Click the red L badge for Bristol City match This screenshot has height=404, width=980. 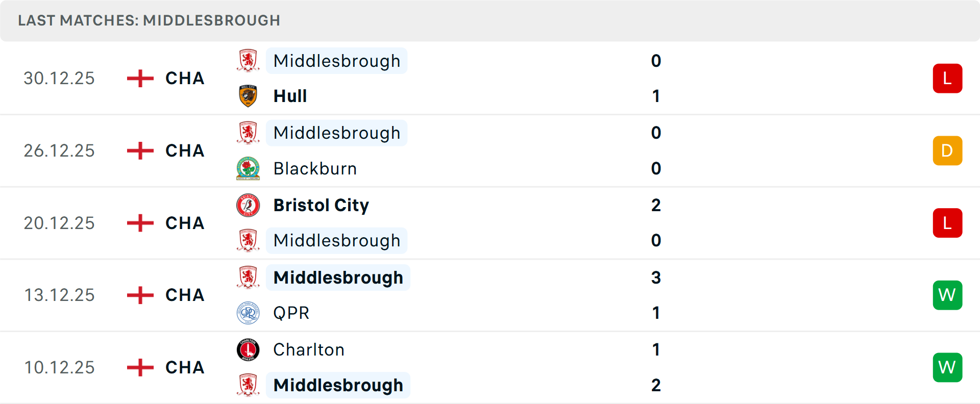point(947,223)
